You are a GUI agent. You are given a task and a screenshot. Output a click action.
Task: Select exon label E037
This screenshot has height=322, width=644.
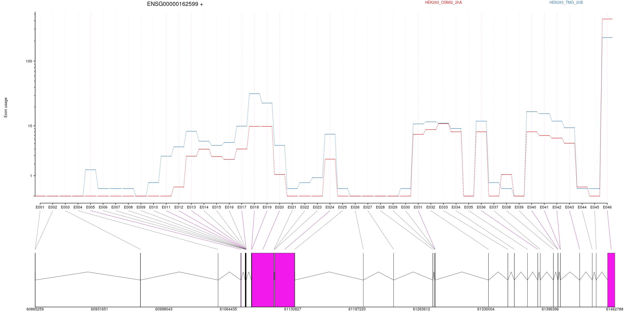494,207
